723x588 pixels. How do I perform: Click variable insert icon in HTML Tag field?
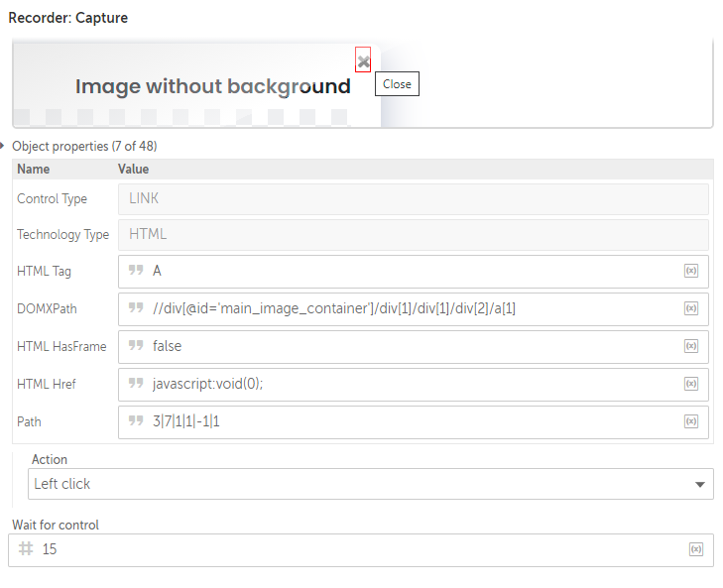(x=690, y=271)
